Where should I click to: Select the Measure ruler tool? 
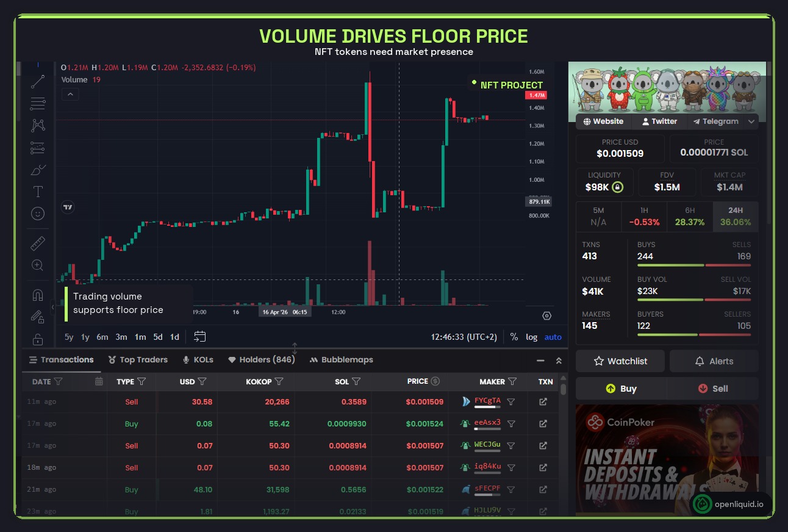pyautogui.click(x=37, y=243)
